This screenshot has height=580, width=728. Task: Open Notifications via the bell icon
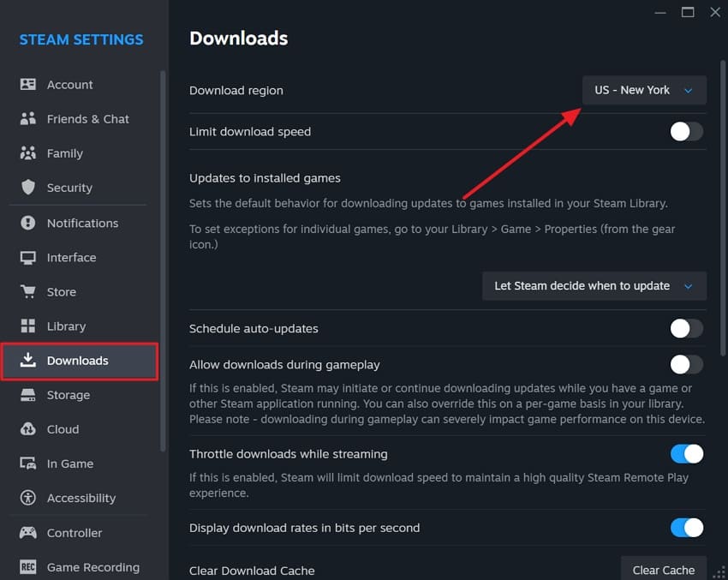[29, 223]
